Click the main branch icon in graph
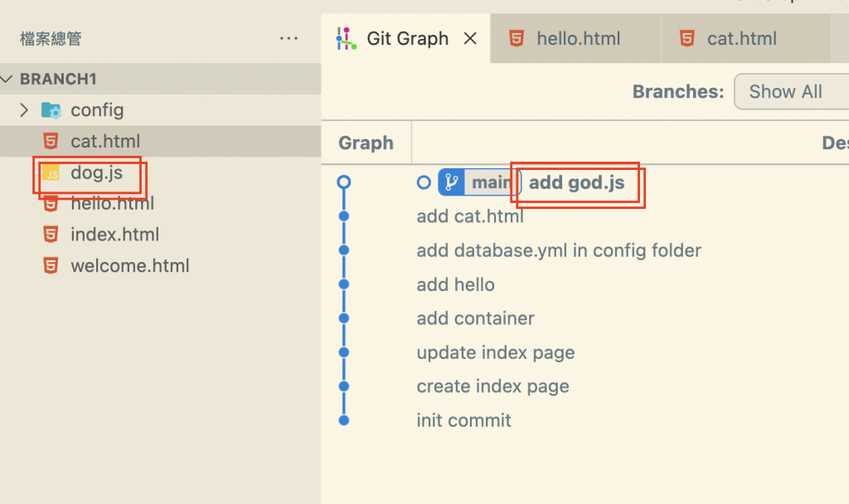849x504 pixels. point(451,182)
